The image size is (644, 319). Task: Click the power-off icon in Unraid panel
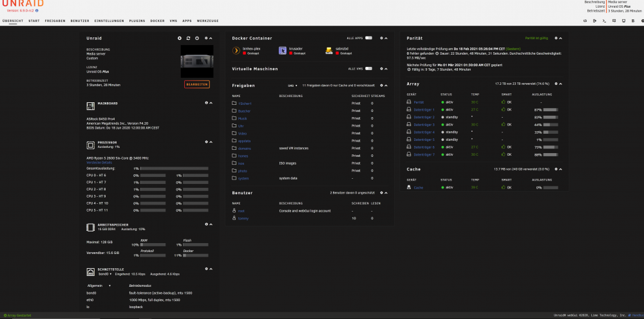[196, 38]
